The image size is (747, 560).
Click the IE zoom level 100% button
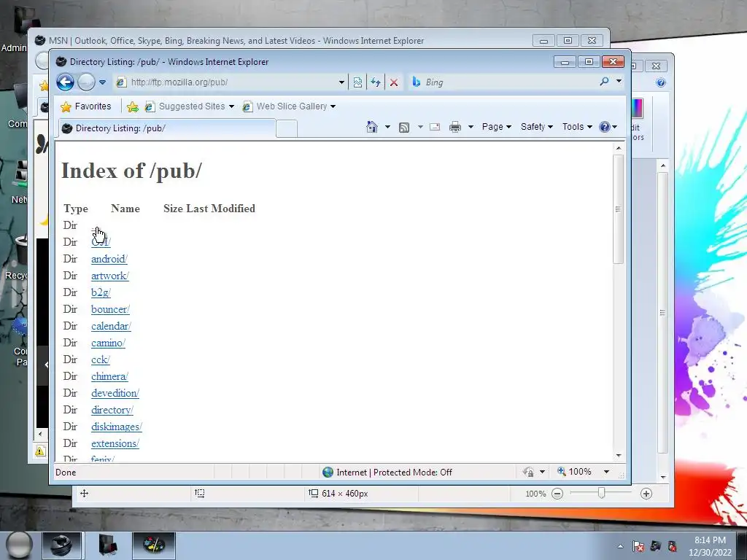pyautogui.click(x=575, y=472)
